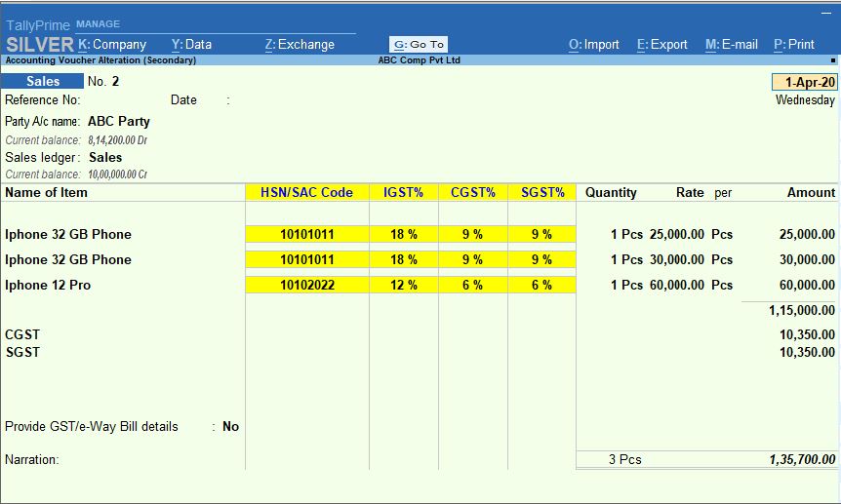Click the Reference No field
This screenshot has width=841, height=504.
42,100
